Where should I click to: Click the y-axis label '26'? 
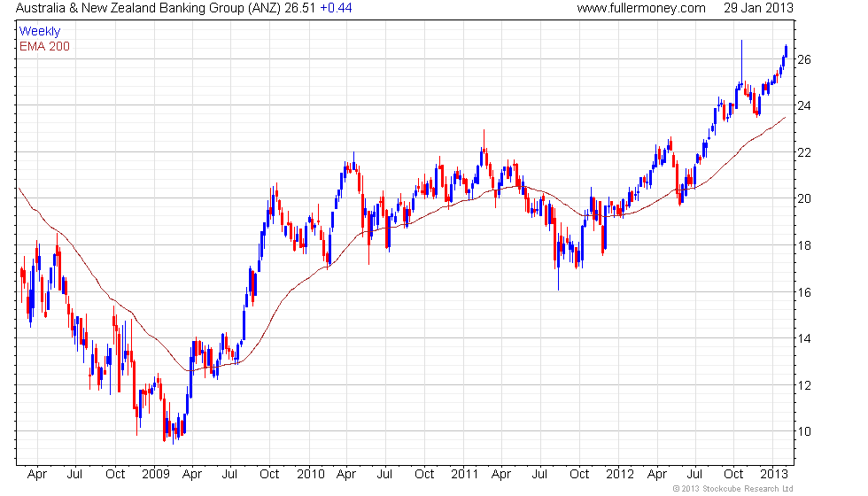pyautogui.click(x=804, y=59)
